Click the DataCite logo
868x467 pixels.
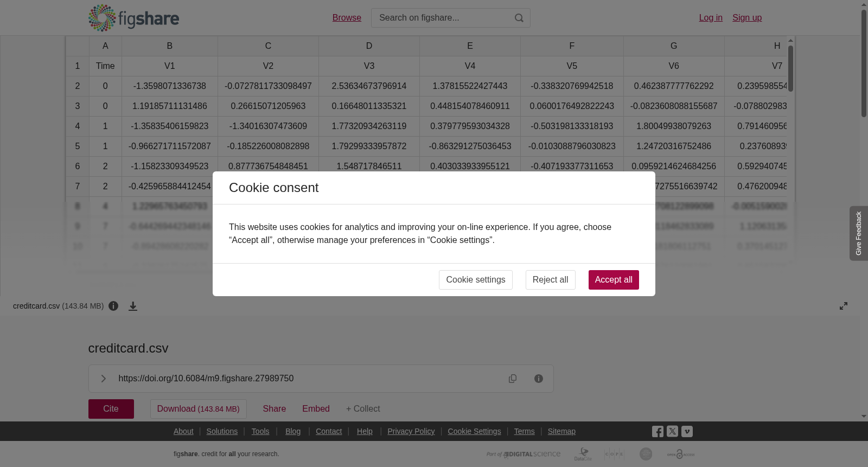(x=583, y=454)
